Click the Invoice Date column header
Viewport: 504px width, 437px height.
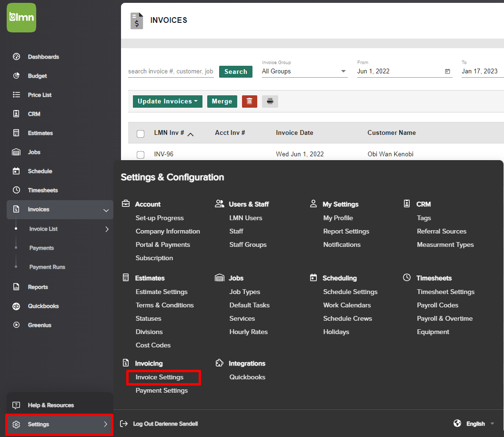[x=294, y=133]
